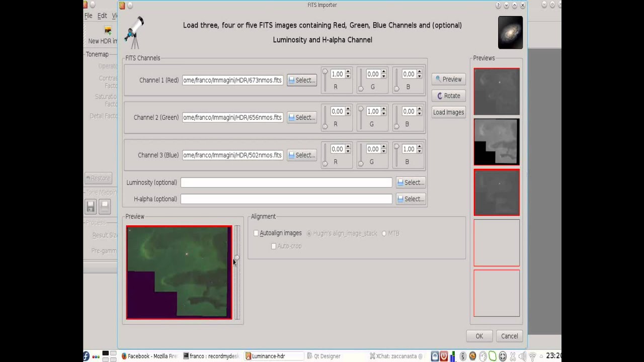Open the wifi network tray icon
Image resolution: width=644 pixels, height=362 pixels.
[533, 356]
